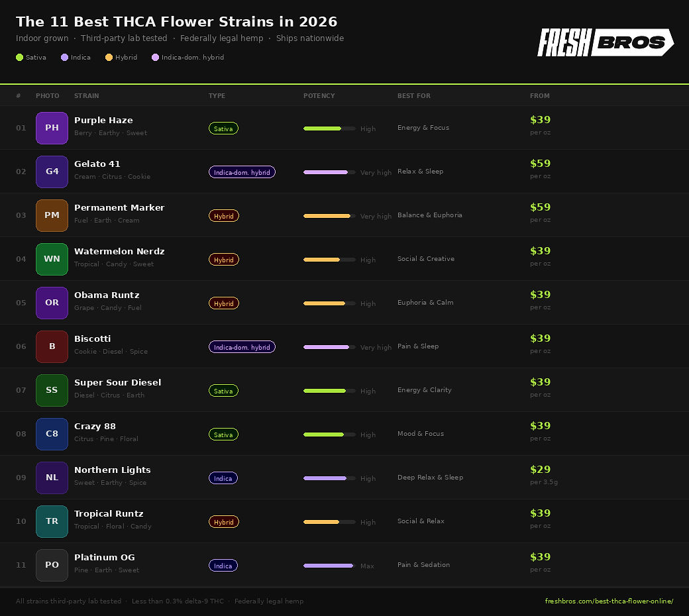
Task: Click the FROM column header
Action: click(x=539, y=96)
